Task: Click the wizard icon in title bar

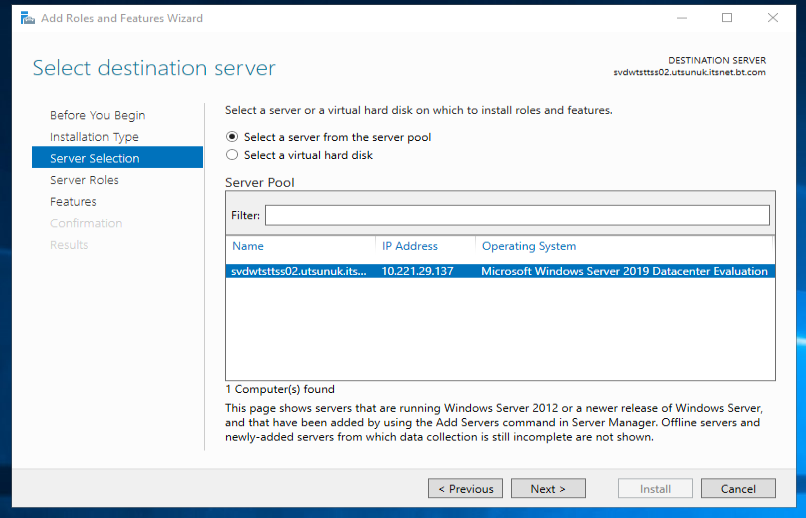Action: click(27, 18)
